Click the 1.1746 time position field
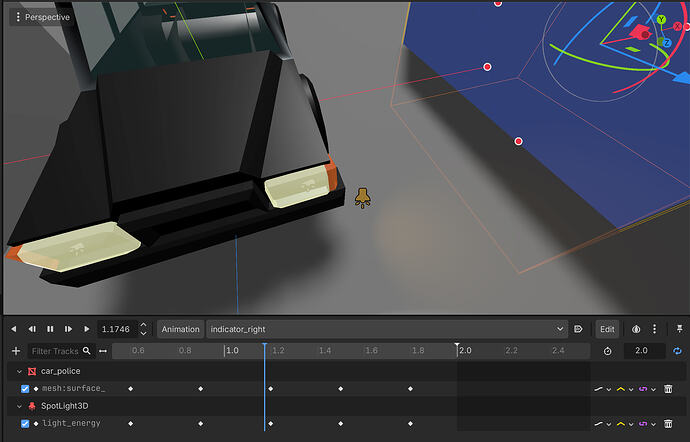The width and height of the screenshot is (690, 442). click(x=116, y=329)
